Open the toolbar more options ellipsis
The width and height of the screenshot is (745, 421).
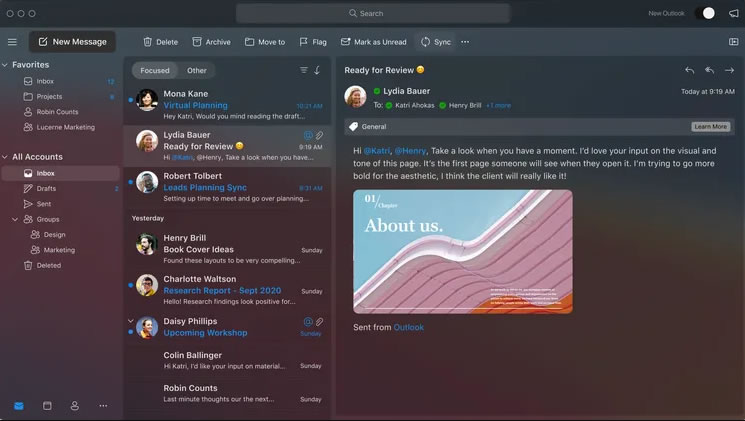[465, 42]
